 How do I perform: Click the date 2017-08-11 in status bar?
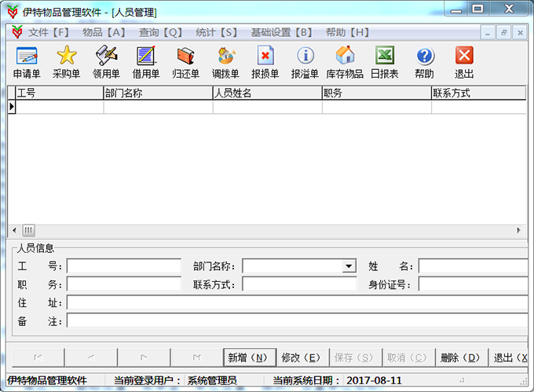pyautogui.click(x=374, y=380)
